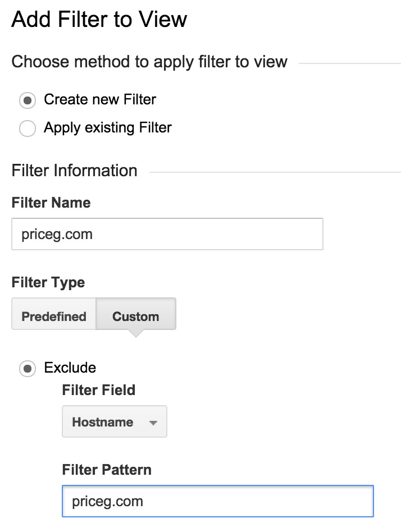Viewport: 401px width, 532px height.
Task: Click the 'Filter Name' field label
Action: tap(51, 203)
